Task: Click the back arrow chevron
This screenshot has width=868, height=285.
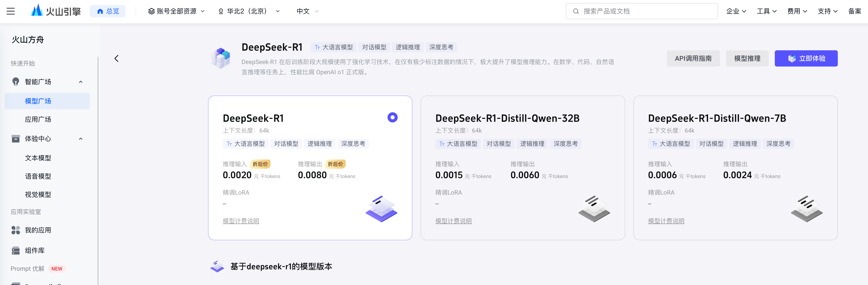Action: point(116,59)
